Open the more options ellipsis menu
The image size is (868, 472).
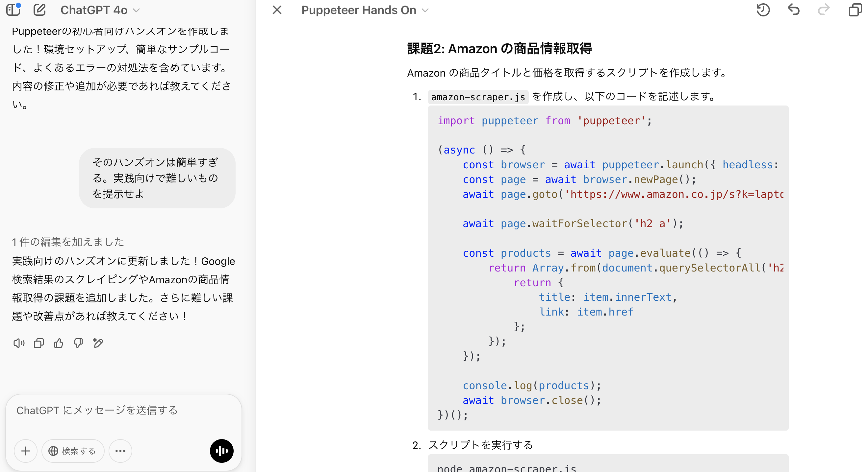tap(120, 451)
